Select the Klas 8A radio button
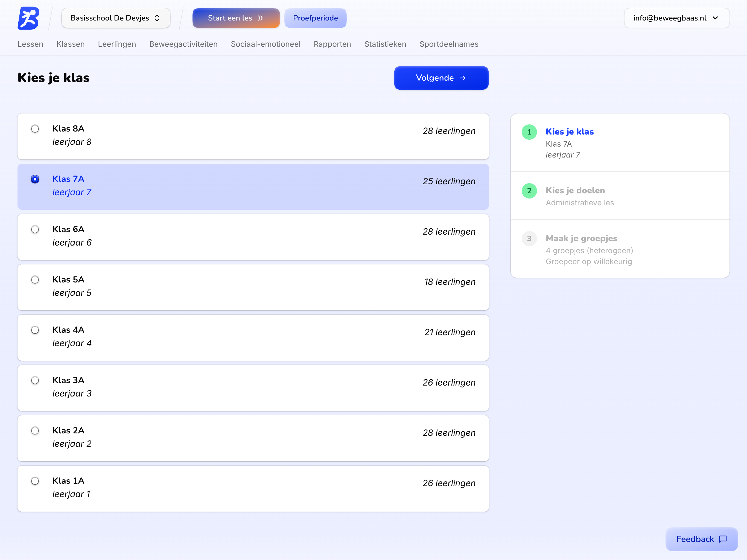This screenshot has height=560, width=747. (35, 129)
